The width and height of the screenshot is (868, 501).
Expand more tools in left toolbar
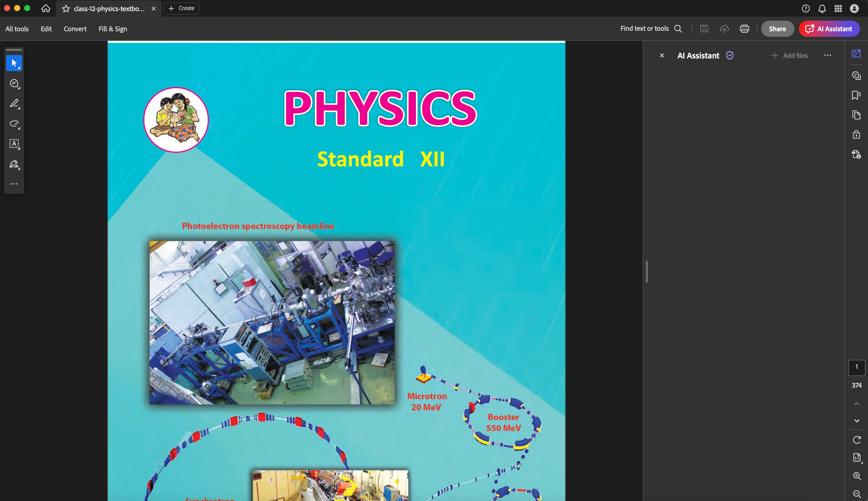pos(14,184)
